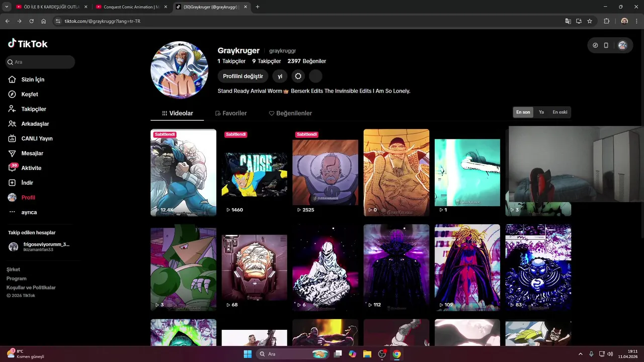Select the En son sort option
The image size is (644, 362).
tap(523, 112)
